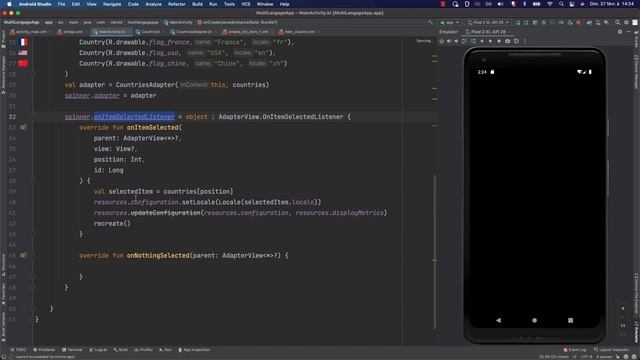The height and width of the screenshot is (360, 640).
Task: Click the build hammer icon in toolbar
Action: pos(431,22)
